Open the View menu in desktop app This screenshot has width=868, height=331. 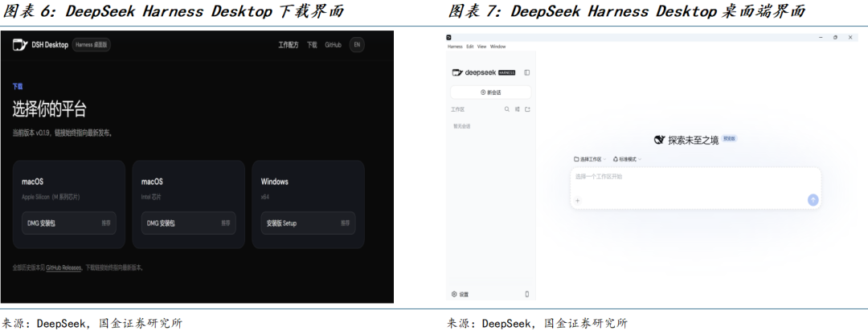[481, 47]
